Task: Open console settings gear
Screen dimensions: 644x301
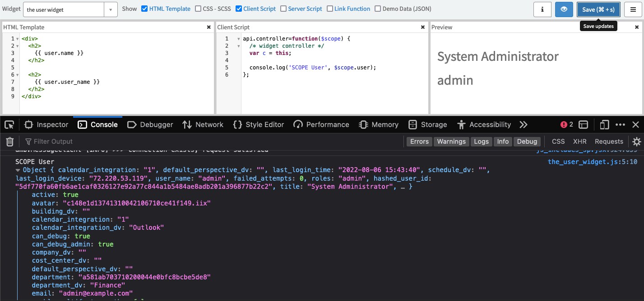Action: (x=637, y=141)
